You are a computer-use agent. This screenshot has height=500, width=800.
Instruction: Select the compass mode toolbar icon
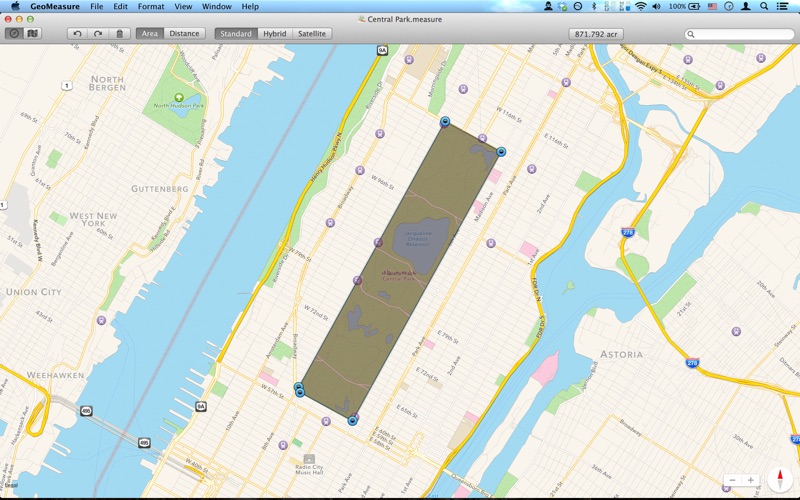(x=14, y=34)
